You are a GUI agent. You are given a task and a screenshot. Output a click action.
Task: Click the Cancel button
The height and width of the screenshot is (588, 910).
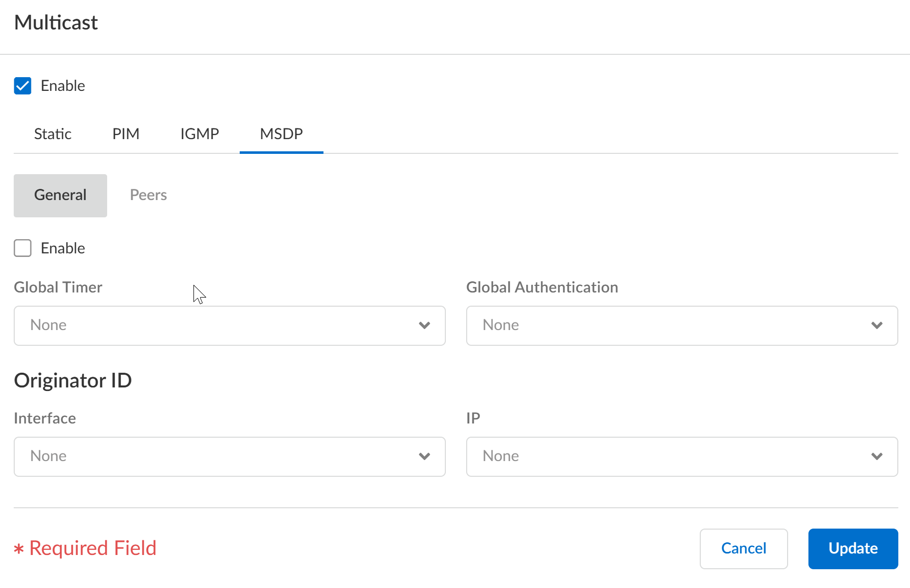[743, 548]
